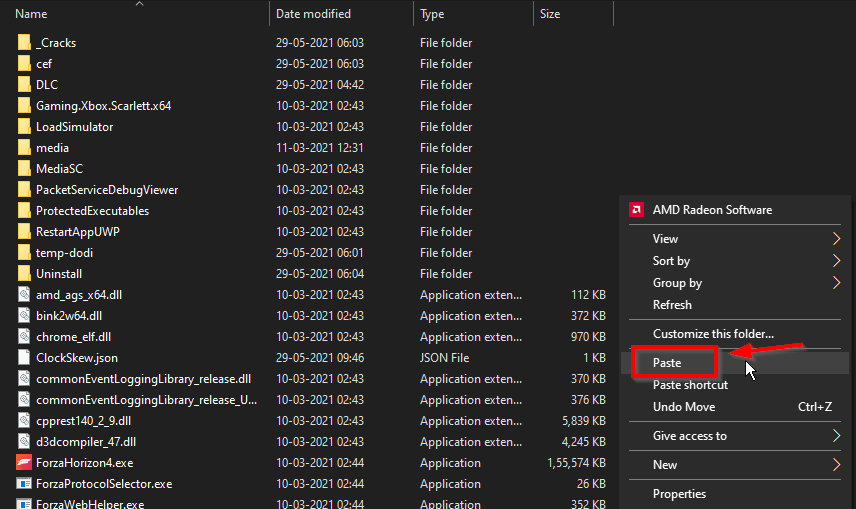
Task: Select the ClockSkew.json file icon
Action: (x=24, y=358)
